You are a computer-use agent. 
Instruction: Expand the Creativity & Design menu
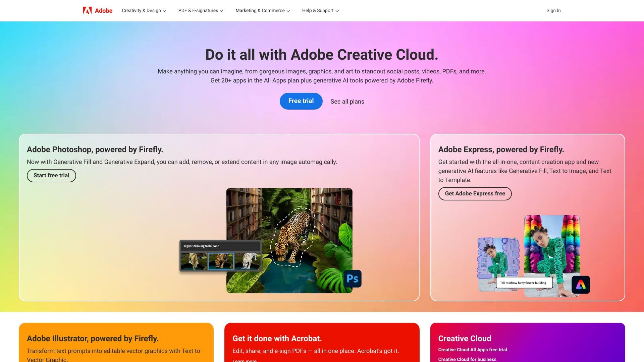(144, 10)
